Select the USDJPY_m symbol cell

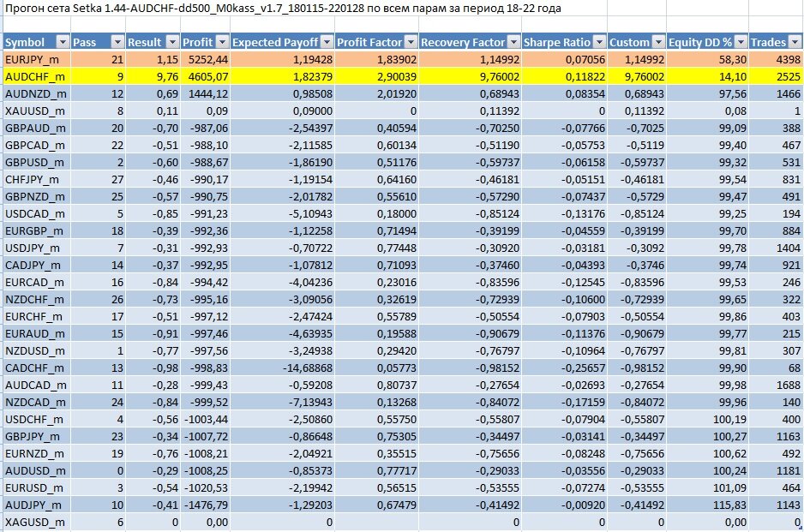pyautogui.click(x=37, y=248)
